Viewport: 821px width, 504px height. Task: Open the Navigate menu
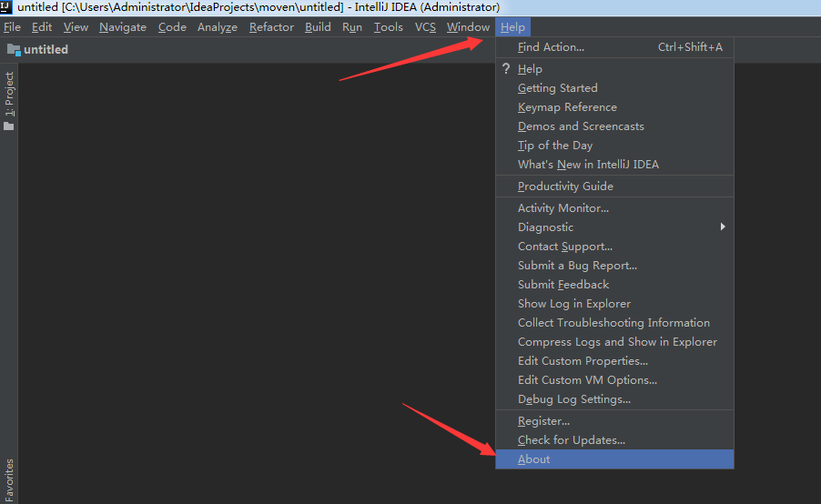(x=123, y=27)
